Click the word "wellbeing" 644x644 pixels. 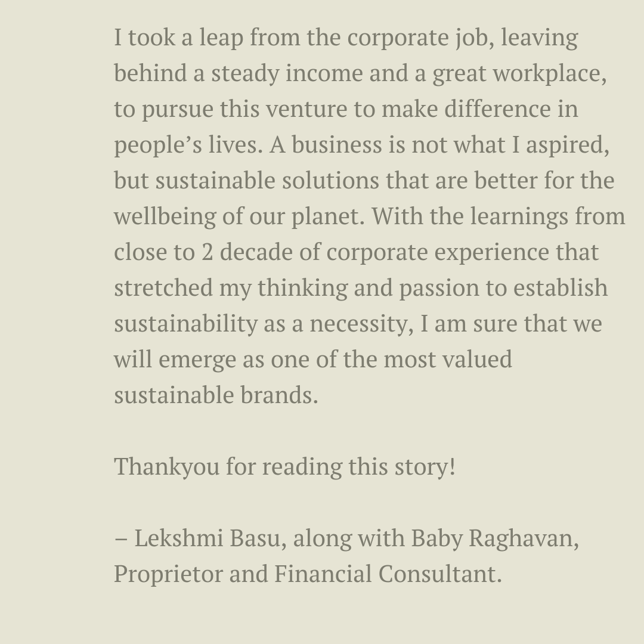[165, 217]
